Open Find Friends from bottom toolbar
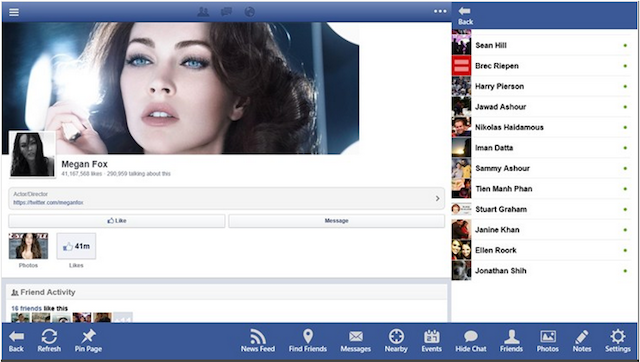Image resolution: width=640 pixels, height=362 pixels. coord(308,342)
